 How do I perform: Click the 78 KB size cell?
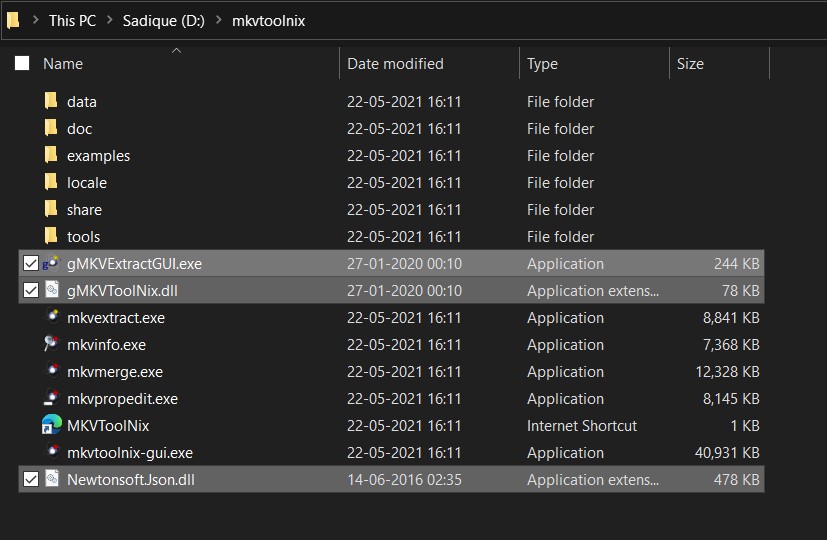741,291
